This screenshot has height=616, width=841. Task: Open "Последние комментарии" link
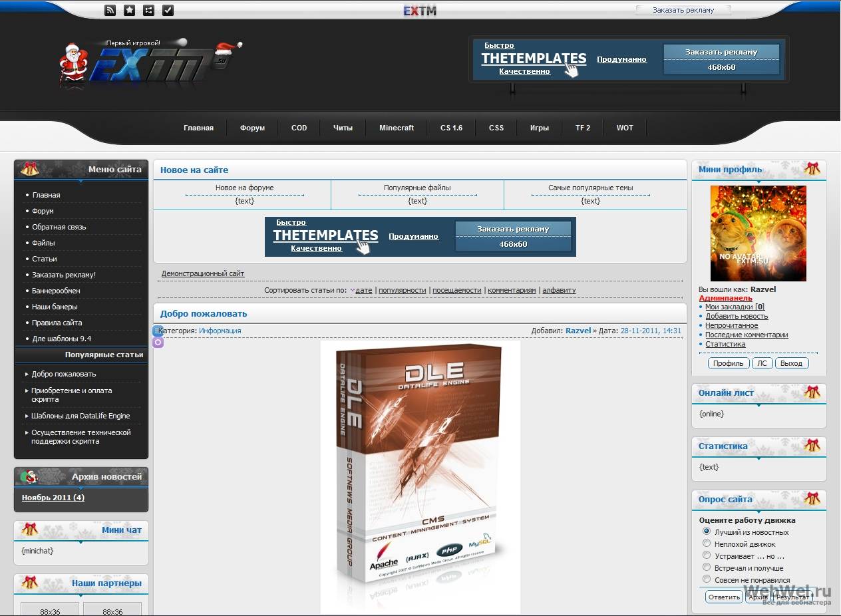pos(747,335)
